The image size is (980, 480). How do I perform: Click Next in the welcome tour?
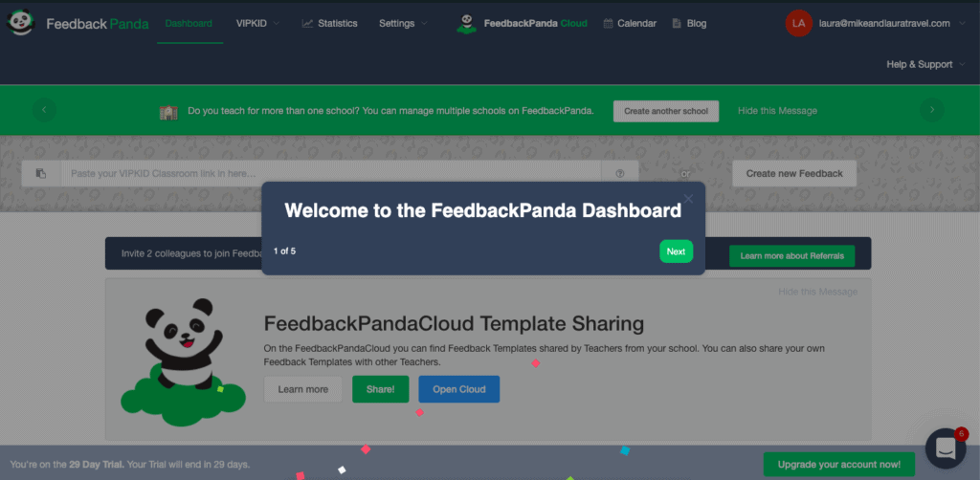[676, 251]
